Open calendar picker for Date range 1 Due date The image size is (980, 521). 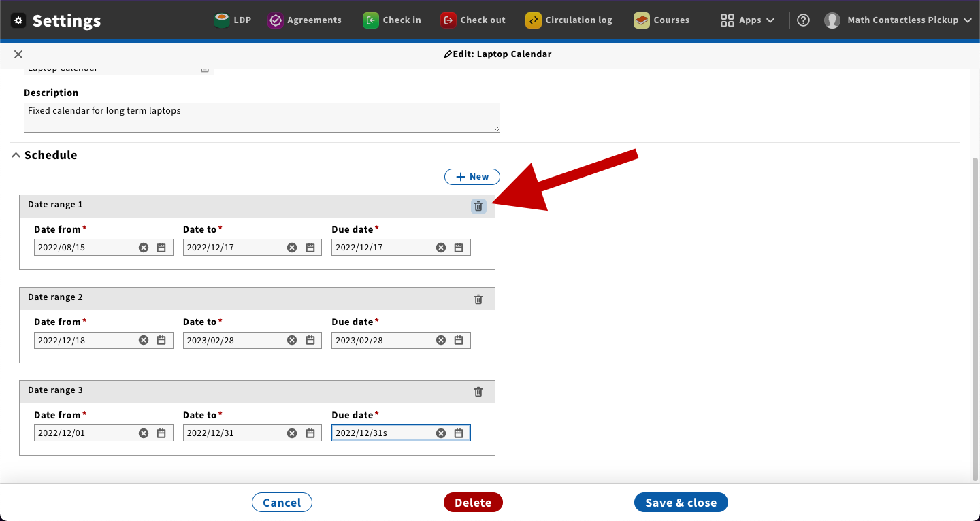point(459,248)
